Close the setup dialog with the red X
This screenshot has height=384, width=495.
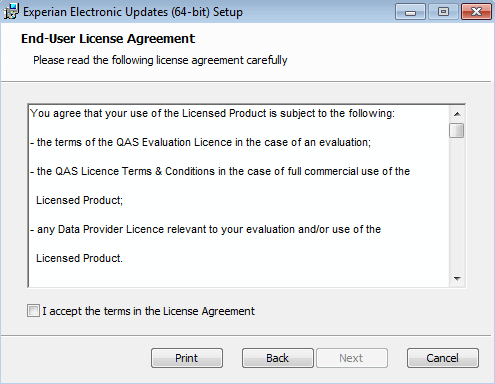click(x=476, y=12)
